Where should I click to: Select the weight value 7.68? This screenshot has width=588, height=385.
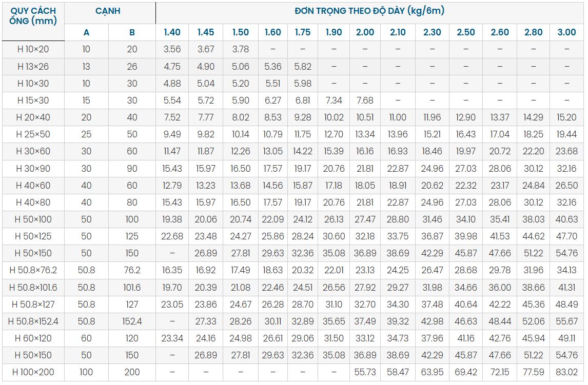[365, 100]
